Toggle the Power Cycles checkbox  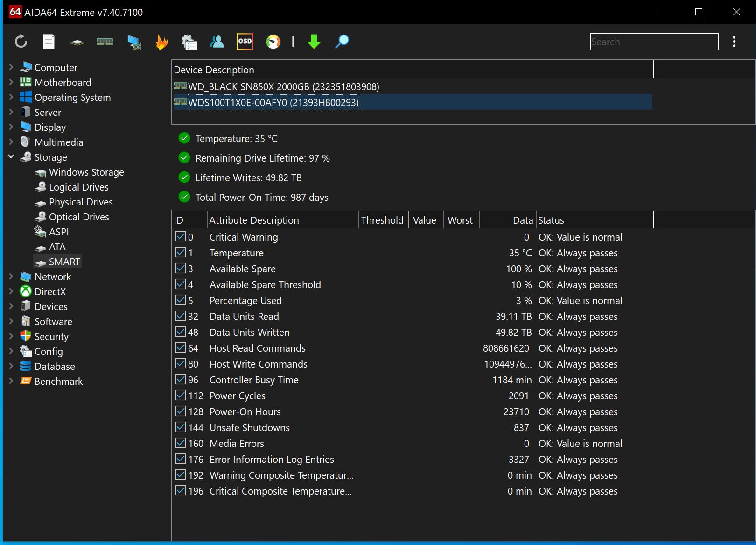(x=181, y=395)
